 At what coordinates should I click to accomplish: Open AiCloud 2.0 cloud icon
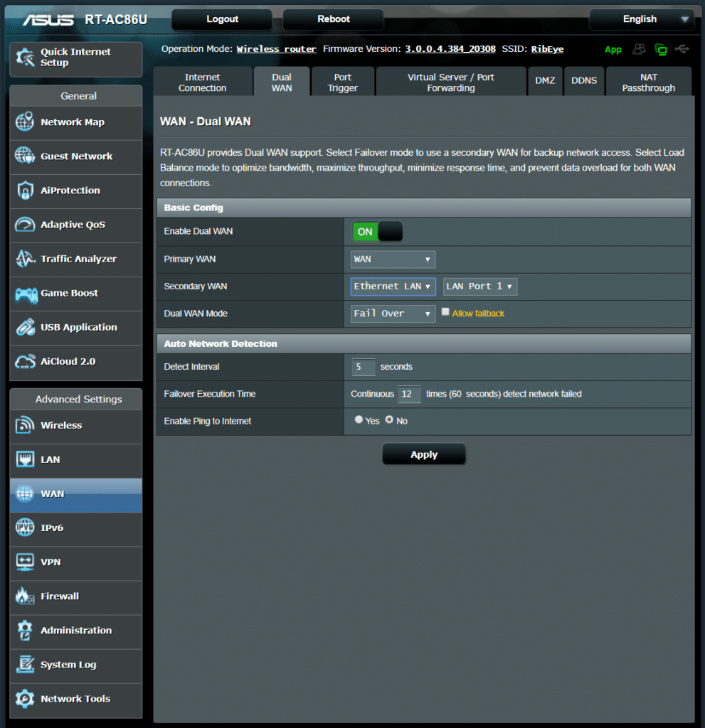point(25,361)
